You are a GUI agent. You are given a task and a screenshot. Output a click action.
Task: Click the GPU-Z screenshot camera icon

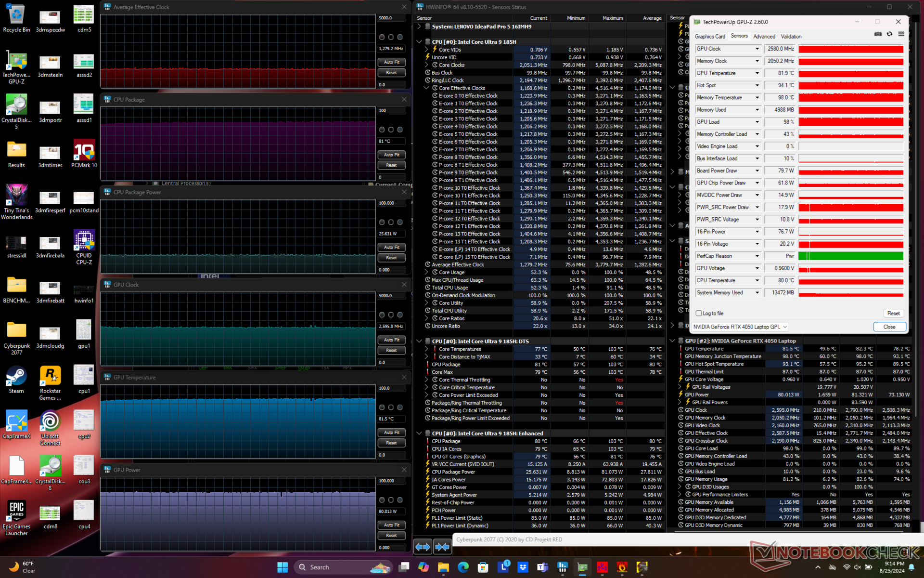[x=878, y=34]
